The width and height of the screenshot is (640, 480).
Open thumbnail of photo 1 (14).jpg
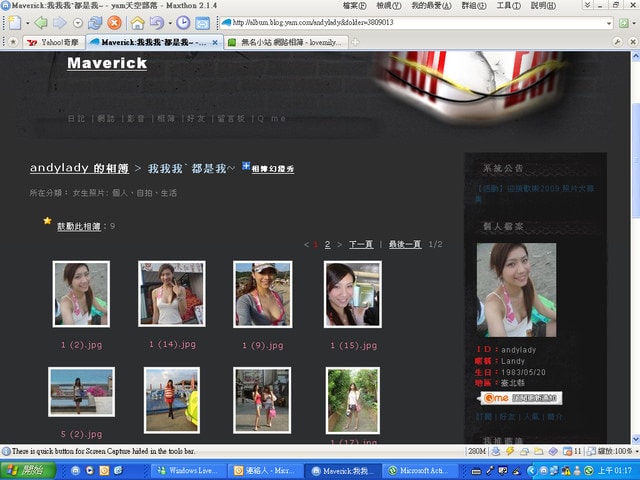(172, 294)
